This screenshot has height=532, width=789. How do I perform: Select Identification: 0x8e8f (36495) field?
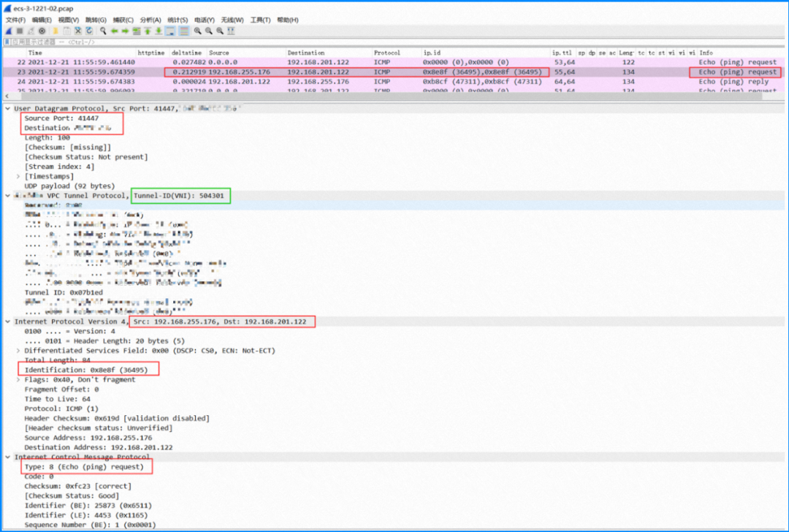(86, 370)
